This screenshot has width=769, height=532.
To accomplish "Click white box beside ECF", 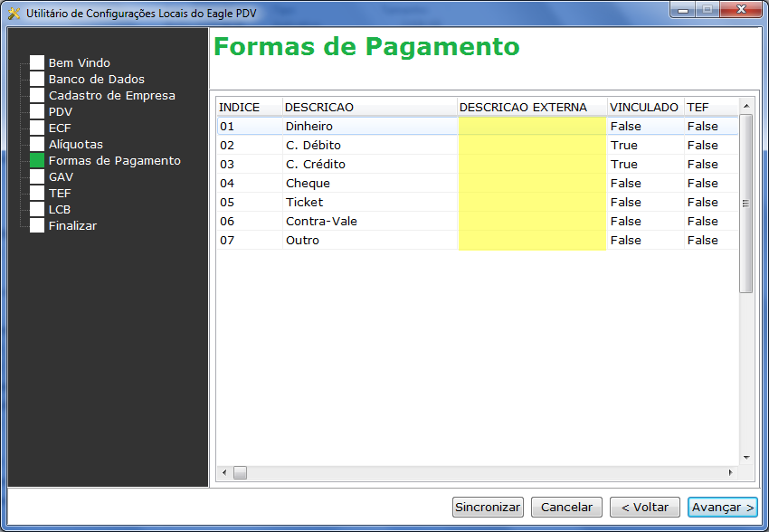I will click(x=37, y=128).
